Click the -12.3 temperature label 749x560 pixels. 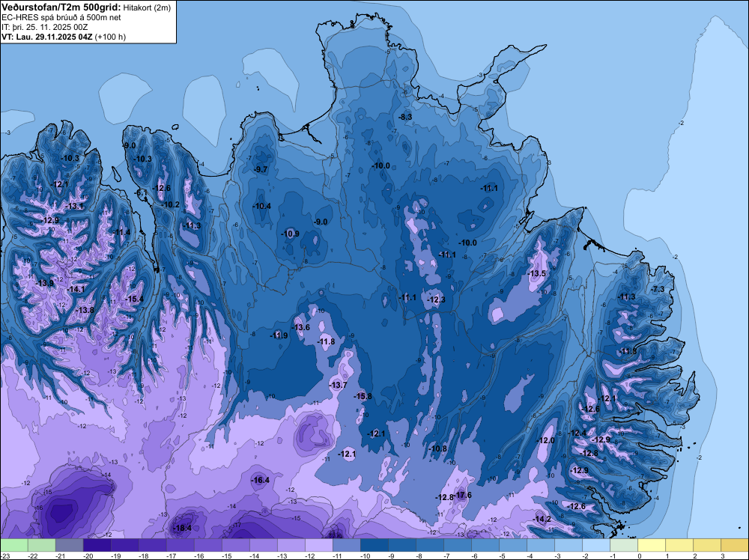tap(436, 299)
